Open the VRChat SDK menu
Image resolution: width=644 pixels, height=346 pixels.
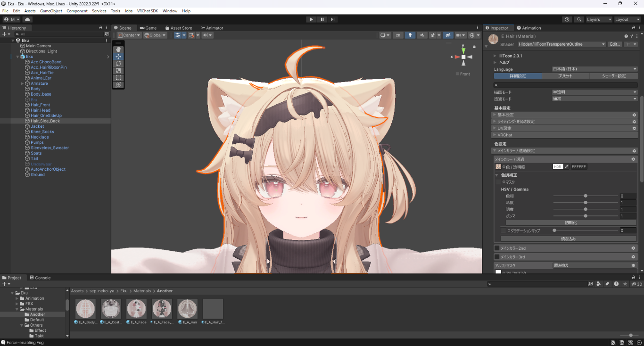coord(147,10)
